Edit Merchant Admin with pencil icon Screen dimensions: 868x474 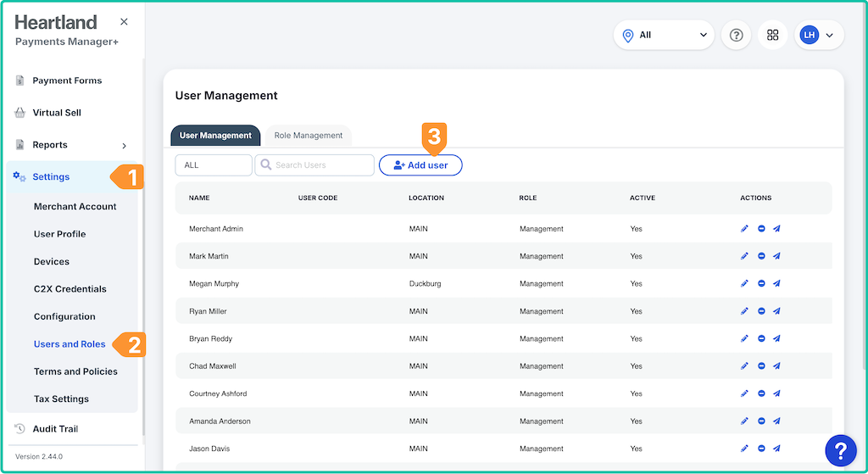point(744,229)
